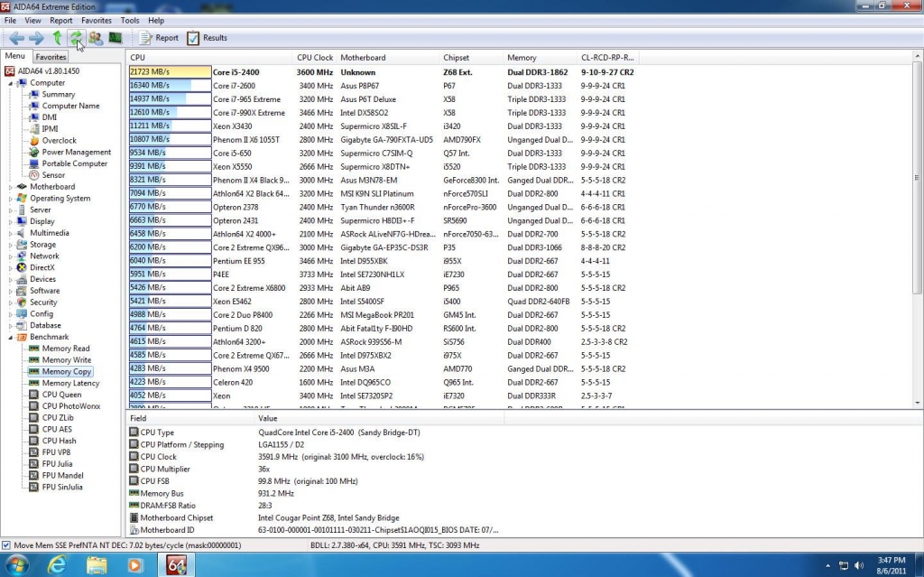924x577 pixels.
Task: Go back with the left arrow icon
Action: pos(16,38)
